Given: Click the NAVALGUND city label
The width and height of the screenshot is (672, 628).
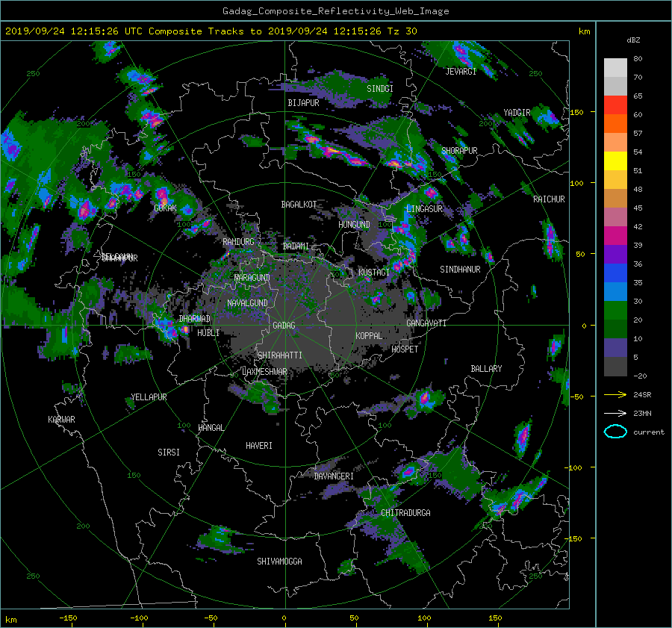Looking at the screenshot, I should 247,303.
